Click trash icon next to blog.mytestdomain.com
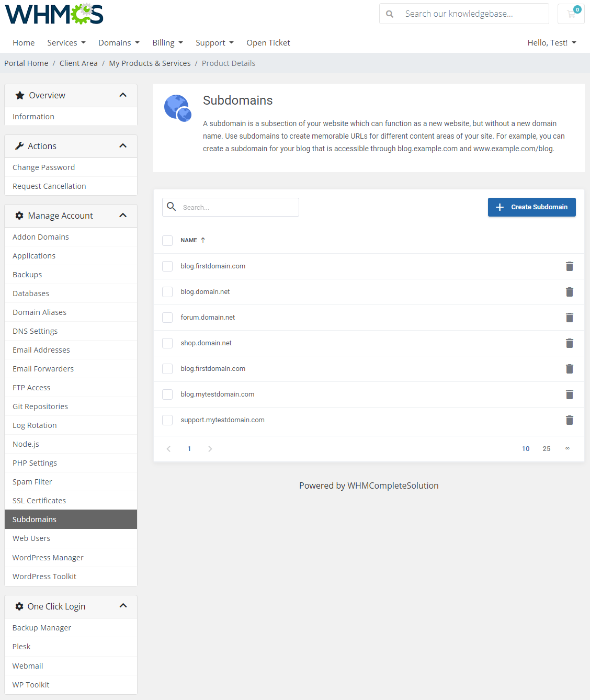The height and width of the screenshot is (700, 590). tap(569, 394)
